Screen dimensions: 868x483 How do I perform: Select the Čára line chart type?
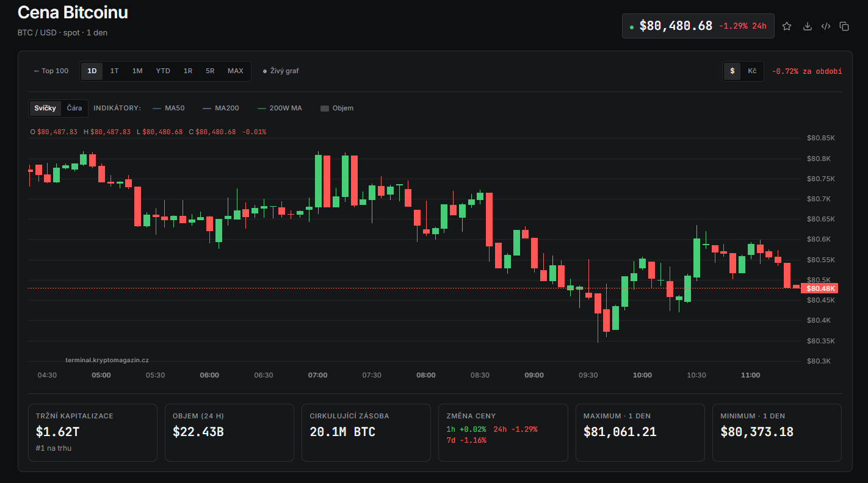coord(74,108)
